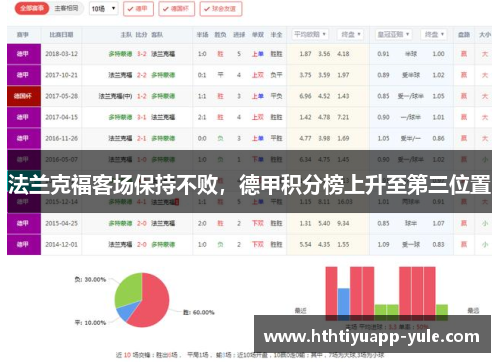Image resolution: width=500 pixels, height=362 pixels.
Task: Select the date 2017-10-21
Action: [61, 75]
